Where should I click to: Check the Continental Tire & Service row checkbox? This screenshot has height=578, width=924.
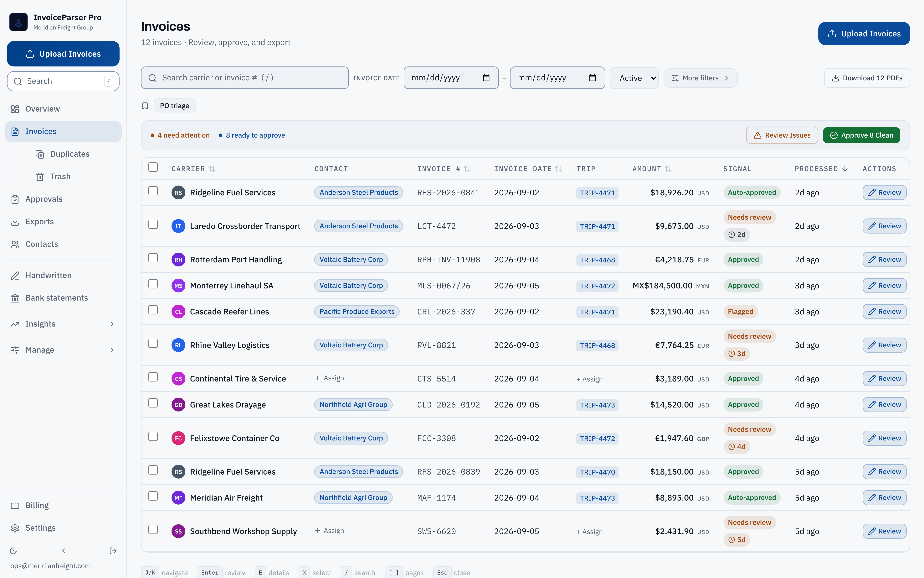pyautogui.click(x=153, y=377)
